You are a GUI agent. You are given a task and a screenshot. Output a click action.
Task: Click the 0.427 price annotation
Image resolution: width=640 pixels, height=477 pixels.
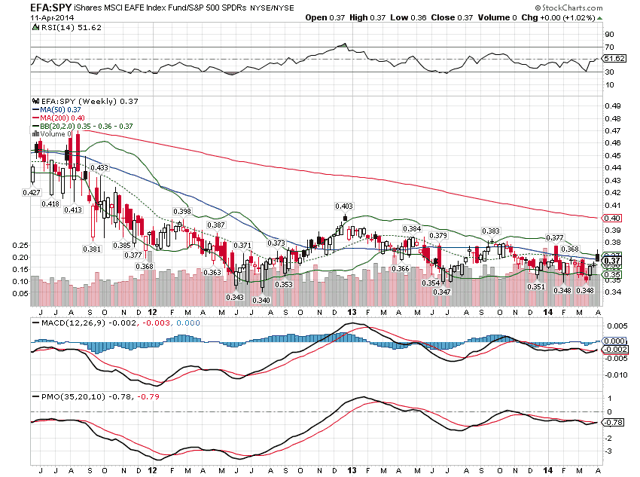(31, 193)
